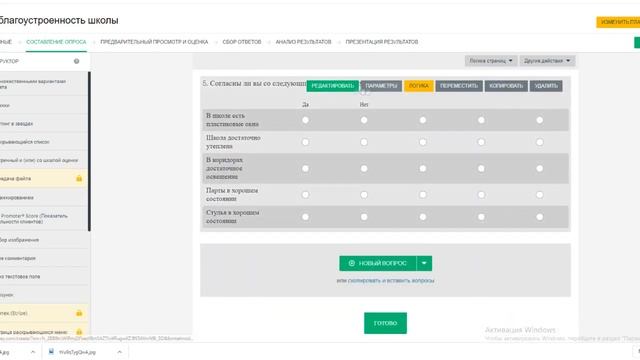Select 'Нет' for 'Стулья в хорошем состоянии'
The width and height of the screenshot is (640, 360).
364,217
